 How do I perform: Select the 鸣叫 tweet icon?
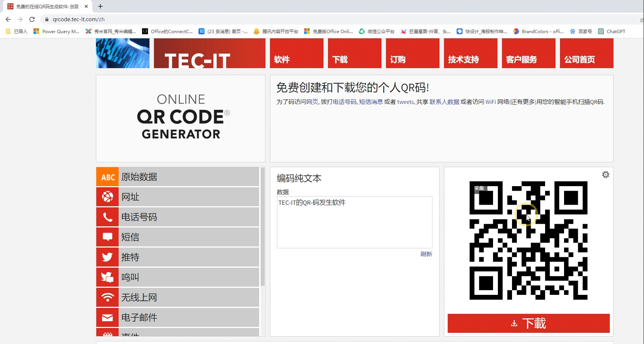107,277
